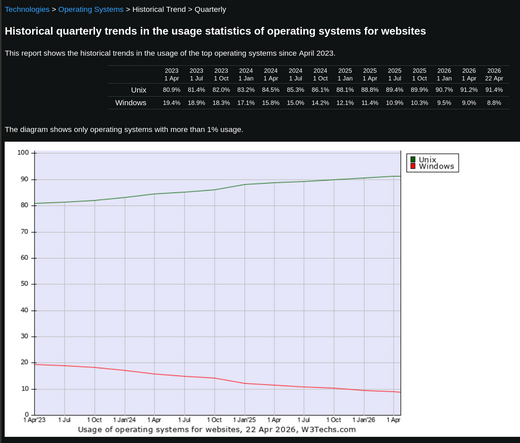Click the Windows value 11.4%

(x=370, y=103)
